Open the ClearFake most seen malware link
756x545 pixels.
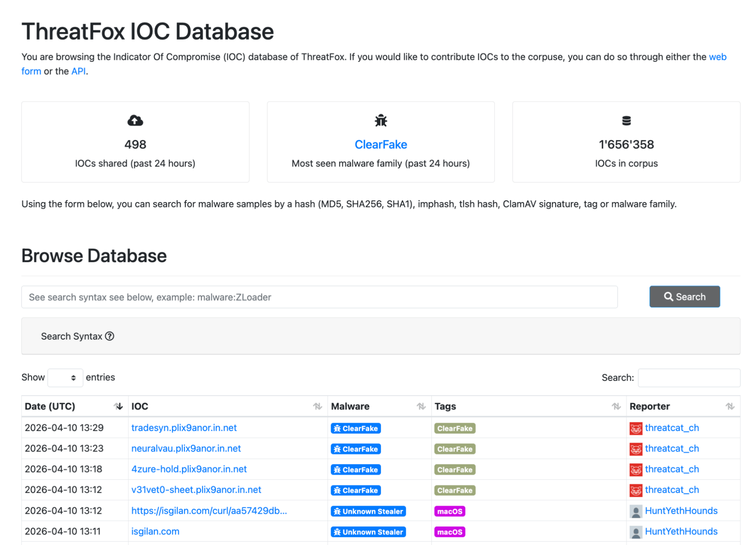tap(380, 144)
